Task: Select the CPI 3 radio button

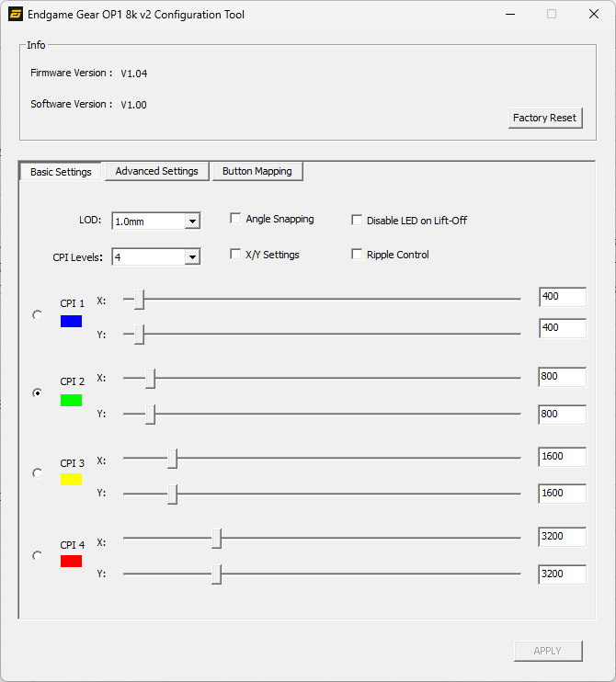Action: 37,473
